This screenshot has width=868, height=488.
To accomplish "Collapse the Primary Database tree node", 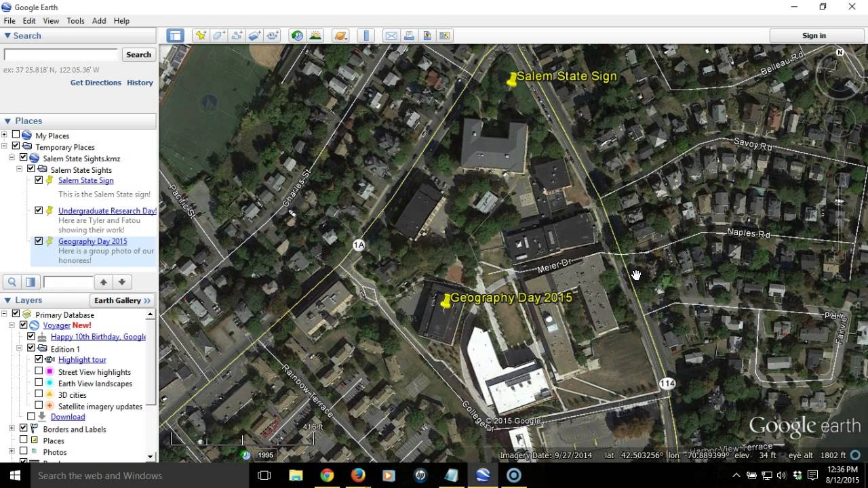I will (4, 314).
